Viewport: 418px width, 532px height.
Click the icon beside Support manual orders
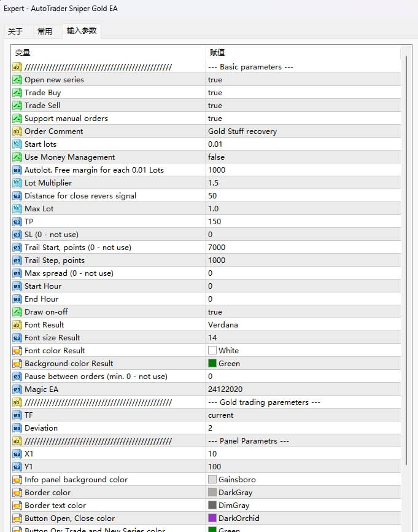tap(17, 119)
